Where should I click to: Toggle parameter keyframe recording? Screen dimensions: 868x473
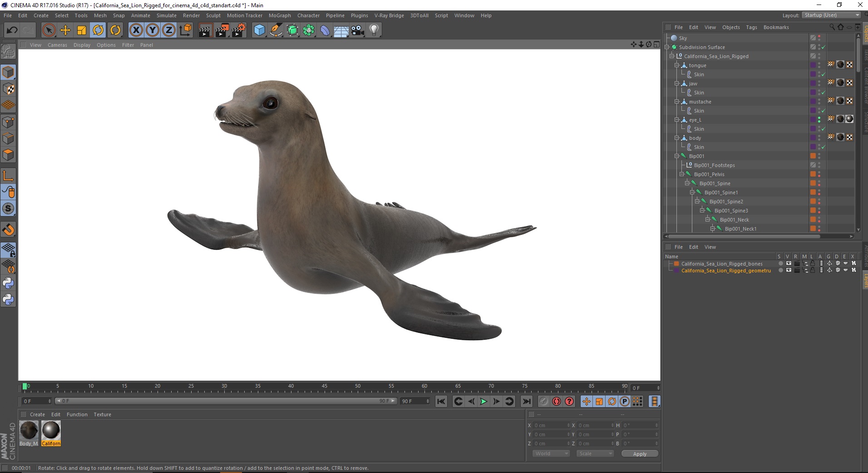click(625, 401)
